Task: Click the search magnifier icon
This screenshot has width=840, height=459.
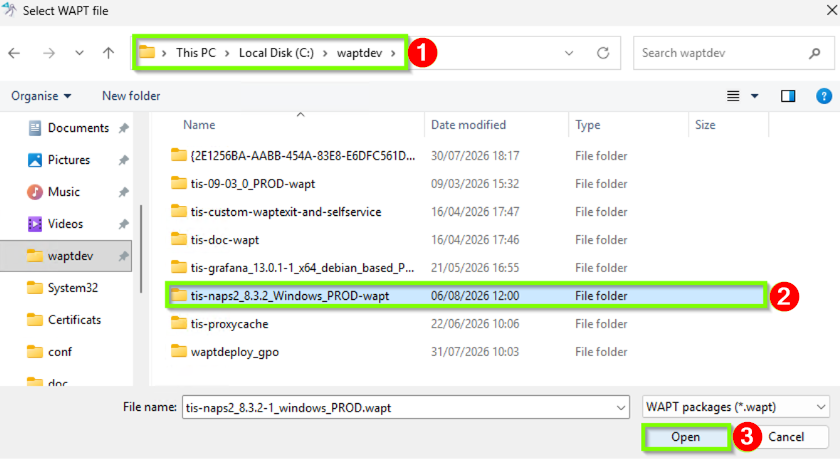Action: pos(815,53)
